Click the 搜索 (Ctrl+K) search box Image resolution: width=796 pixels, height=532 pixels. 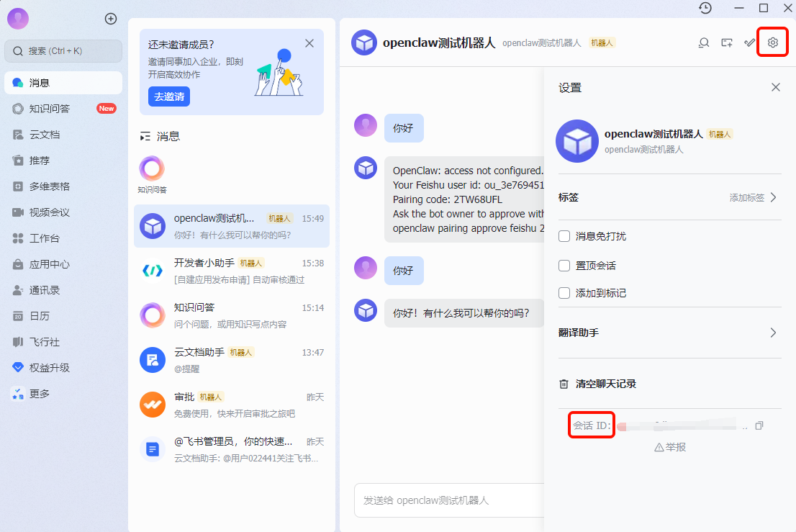[x=63, y=51]
